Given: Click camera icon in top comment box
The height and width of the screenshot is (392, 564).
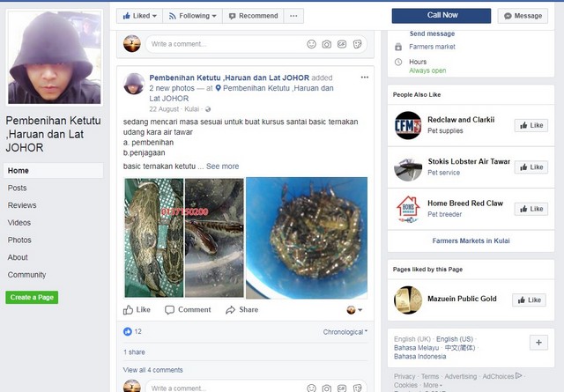Looking at the screenshot, I should tap(327, 44).
